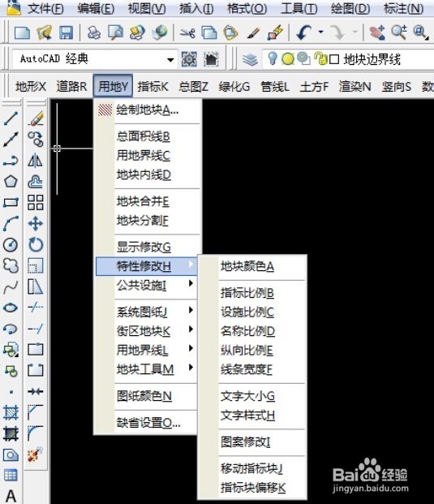Open the 指标K menu
Screen dimensions: 434x504
[x=153, y=86]
